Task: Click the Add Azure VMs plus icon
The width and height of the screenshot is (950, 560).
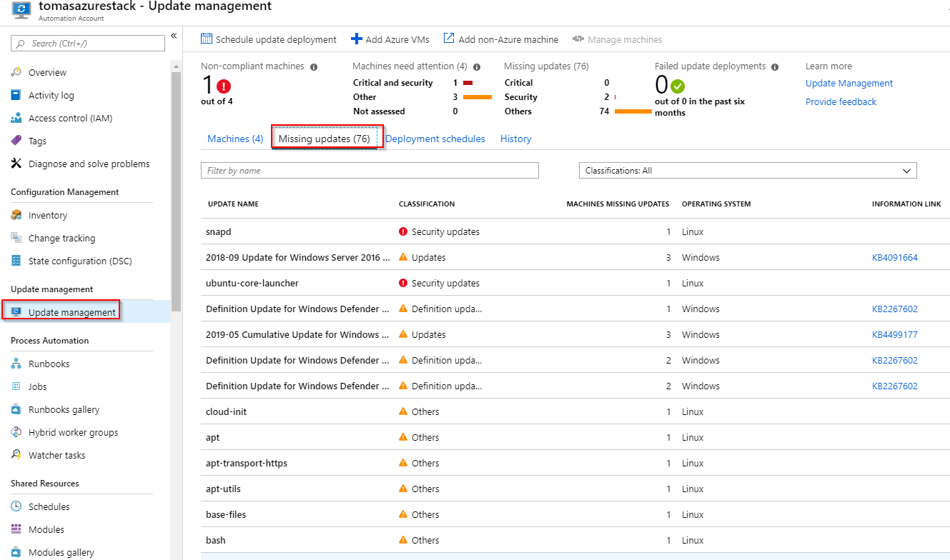Action: click(357, 39)
